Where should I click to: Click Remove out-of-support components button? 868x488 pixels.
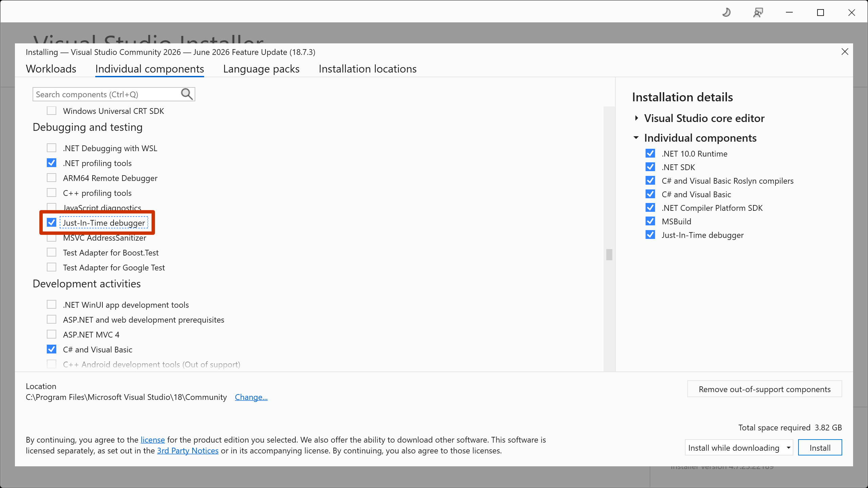coord(765,389)
